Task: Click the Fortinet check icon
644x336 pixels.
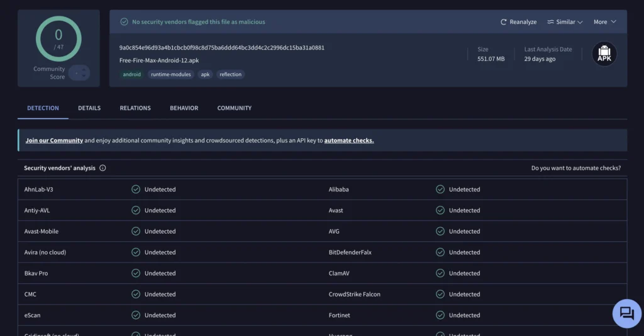Action: [440, 315]
